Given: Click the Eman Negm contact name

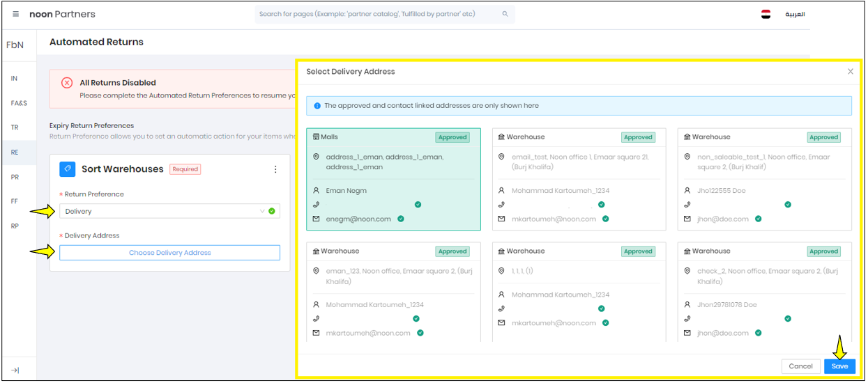Looking at the screenshot, I should pyautogui.click(x=346, y=190).
